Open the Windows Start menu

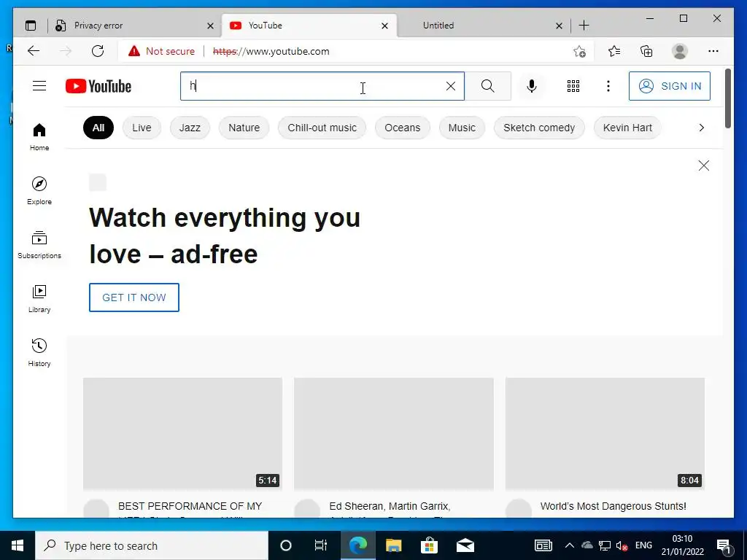pos(18,545)
